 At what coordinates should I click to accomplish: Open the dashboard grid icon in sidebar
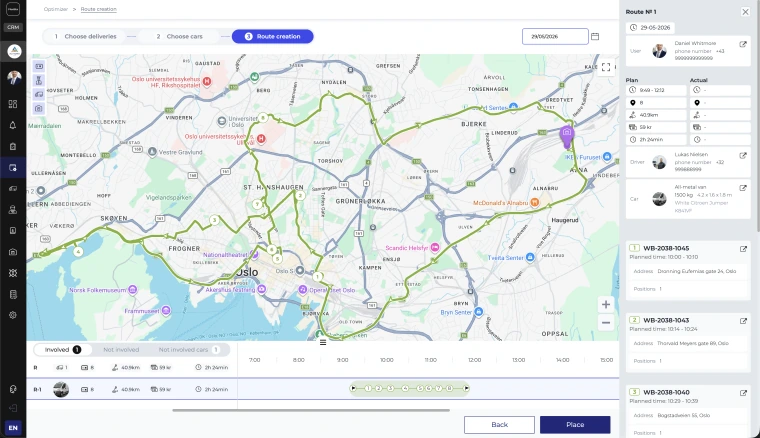pos(13,104)
